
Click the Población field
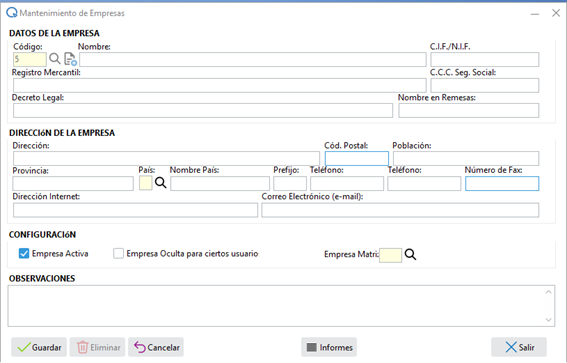coord(466,158)
